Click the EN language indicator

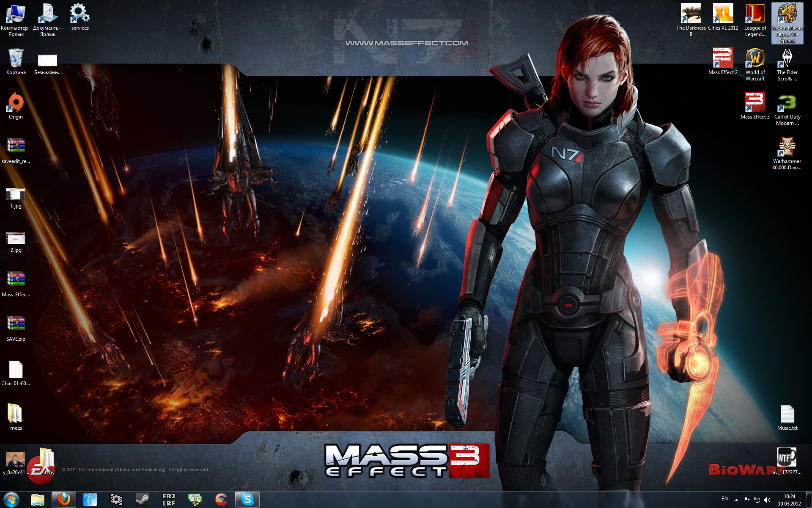(724, 499)
